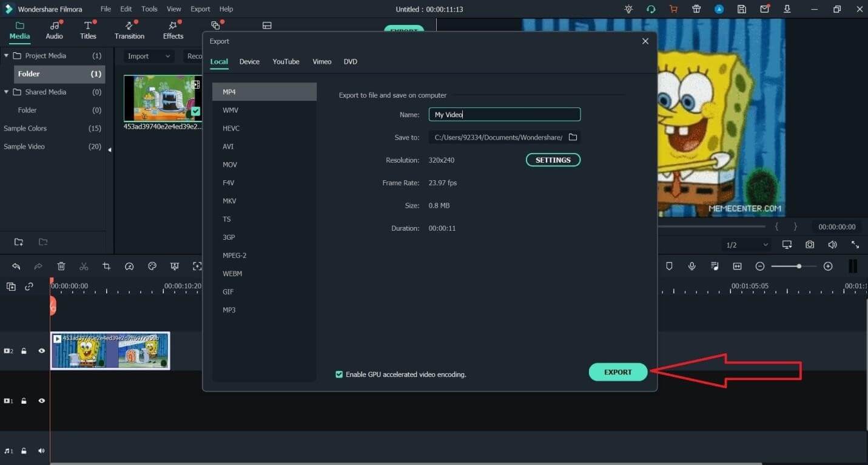Open the File menu
Viewport: 868px width, 465px height.
pyautogui.click(x=106, y=9)
